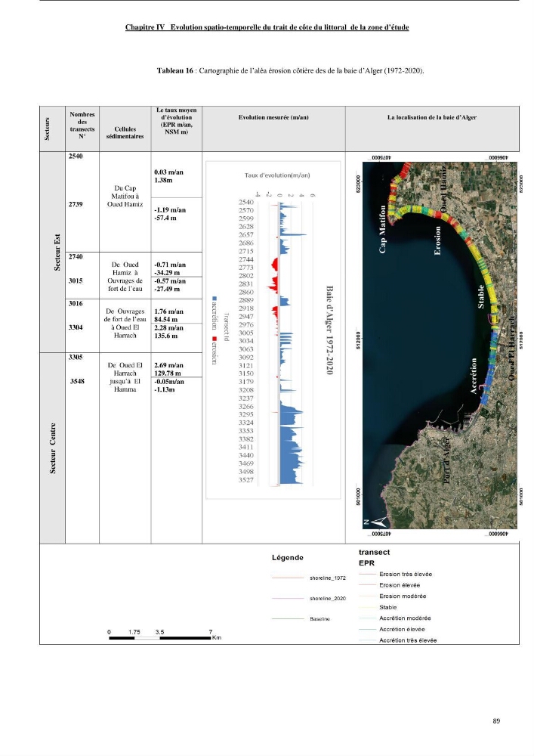Click 'La localisation de la baie d'Alger' header

click(431, 117)
